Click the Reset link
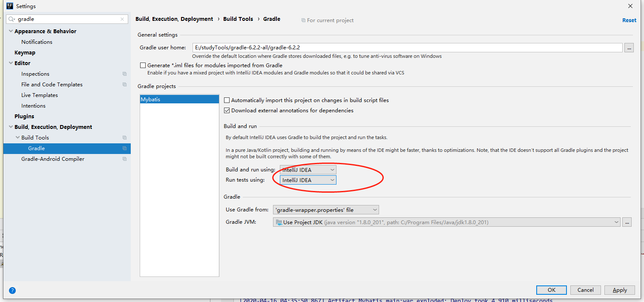Viewport: 644px width, 302px height. (x=629, y=20)
